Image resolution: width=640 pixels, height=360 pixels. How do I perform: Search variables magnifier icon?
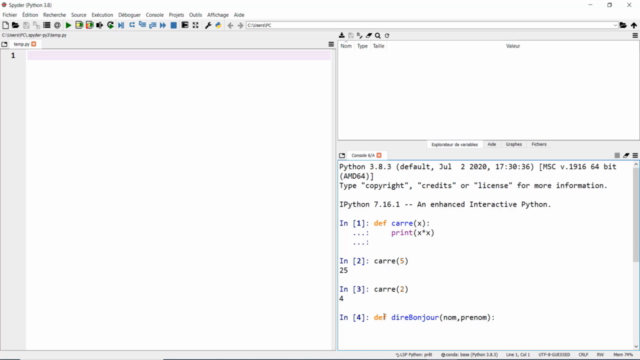[378, 36]
